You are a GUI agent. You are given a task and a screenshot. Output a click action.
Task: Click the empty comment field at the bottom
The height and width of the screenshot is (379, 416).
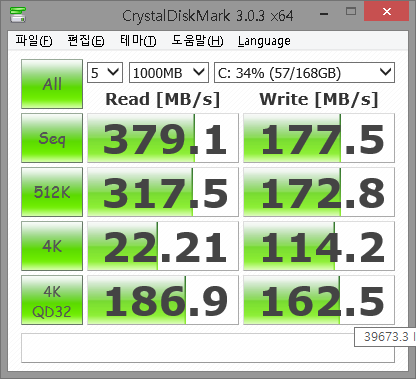point(208,348)
